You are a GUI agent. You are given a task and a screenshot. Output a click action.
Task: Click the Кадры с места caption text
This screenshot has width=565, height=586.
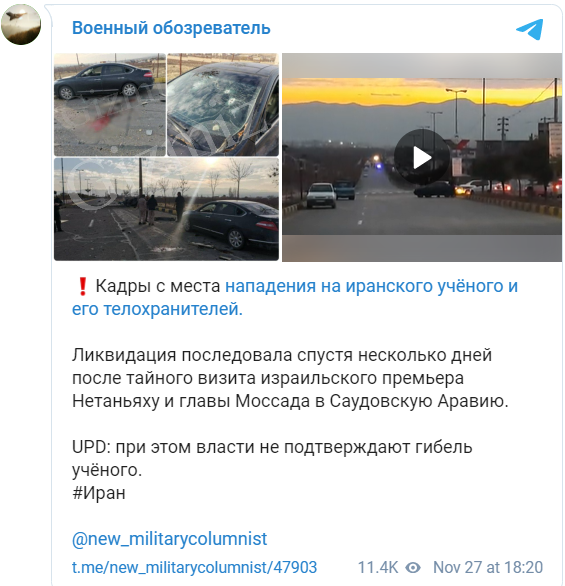158,286
